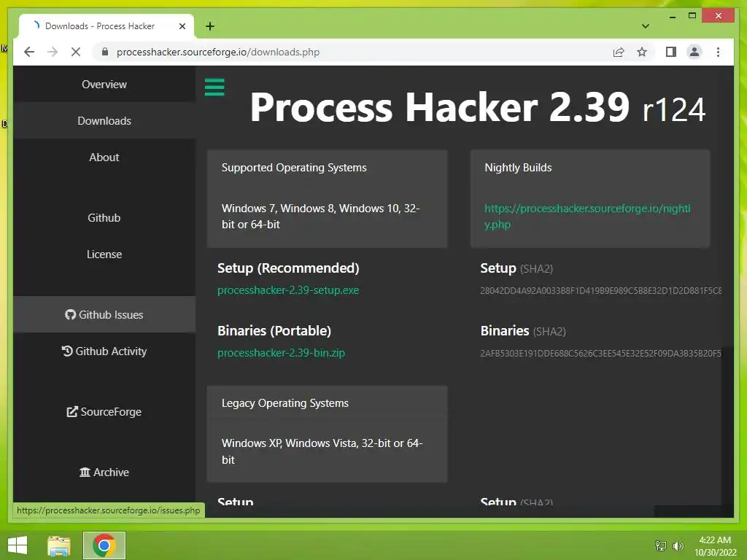Screen dimensions: 747x560
Task: Click the Binaries (Portable) heading
Action: 274,330
